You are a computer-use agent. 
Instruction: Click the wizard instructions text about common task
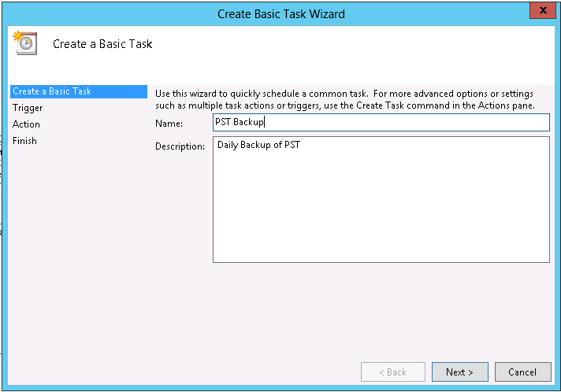345,100
